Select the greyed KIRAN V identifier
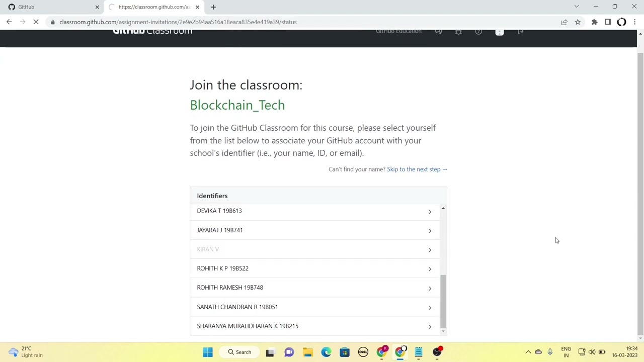This screenshot has width=644, height=362. pyautogui.click(x=314, y=249)
